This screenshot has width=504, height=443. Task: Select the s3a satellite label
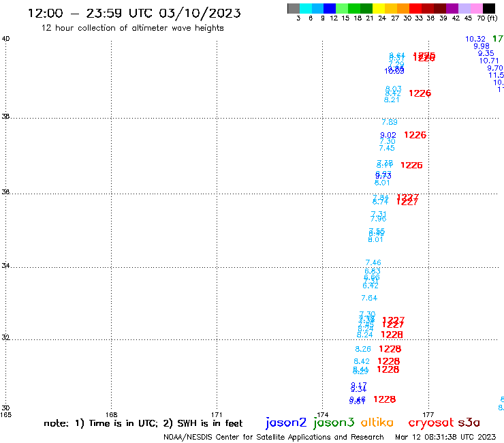(469, 423)
